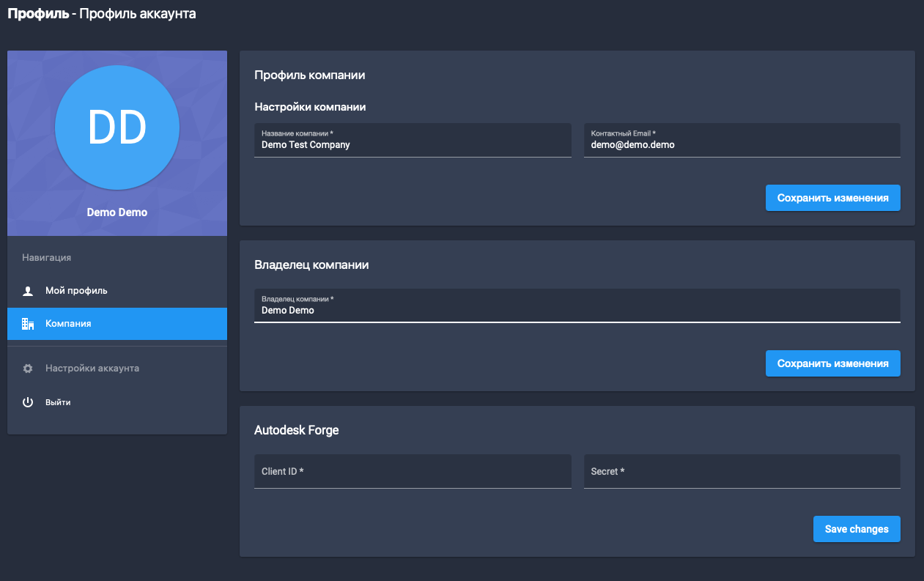Click the Demo Demo name under avatar
Screen dimensions: 924x581
[117, 212]
